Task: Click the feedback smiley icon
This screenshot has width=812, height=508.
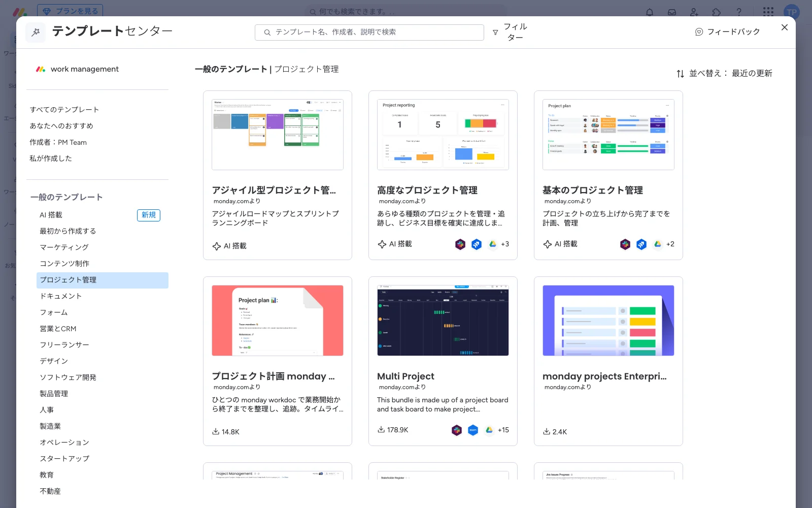Action: pyautogui.click(x=699, y=32)
